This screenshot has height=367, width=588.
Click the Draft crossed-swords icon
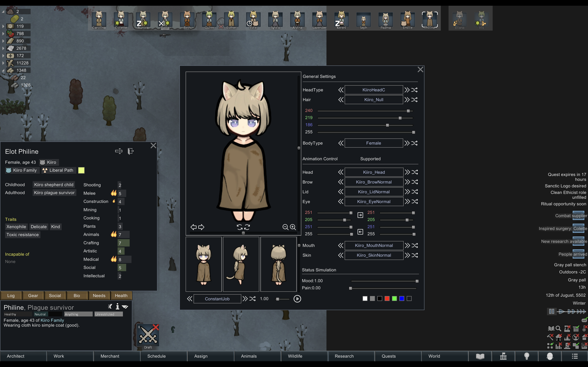[148, 335]
